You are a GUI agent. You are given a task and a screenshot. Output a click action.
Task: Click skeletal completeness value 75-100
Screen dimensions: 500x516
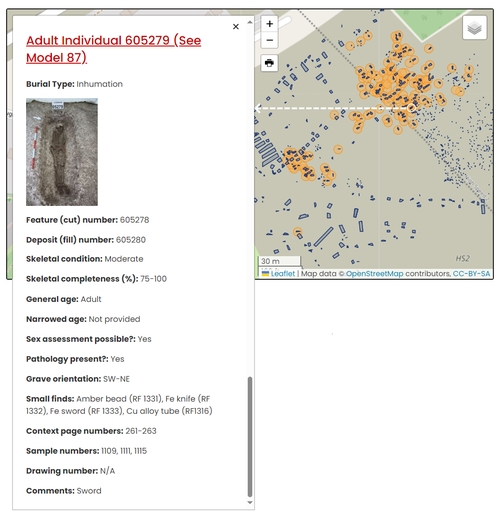153,279
